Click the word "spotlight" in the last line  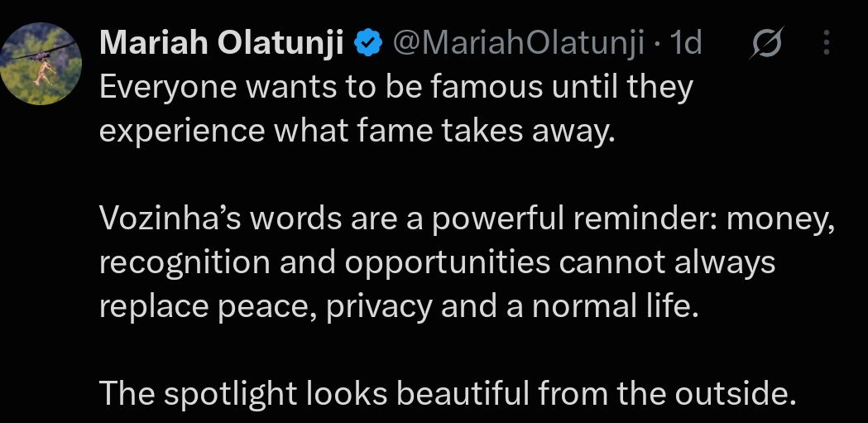tap(231, 396)
